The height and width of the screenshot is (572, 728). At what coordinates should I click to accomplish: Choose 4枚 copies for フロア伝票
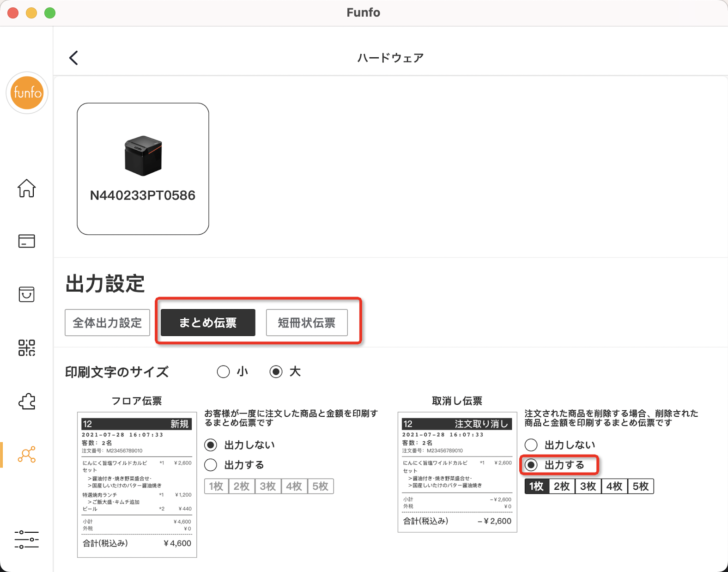[x=294, y=486]
